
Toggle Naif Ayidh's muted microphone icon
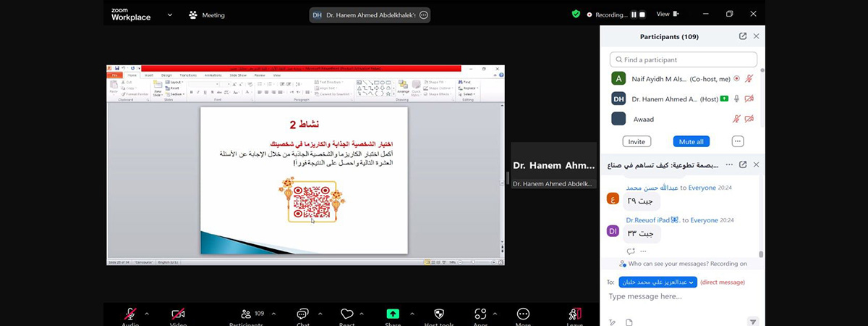pyautogui.click(x=749, y=78)
